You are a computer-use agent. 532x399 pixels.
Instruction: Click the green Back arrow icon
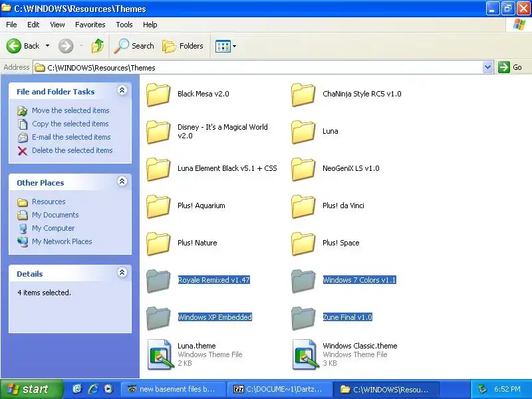(14, 46)
